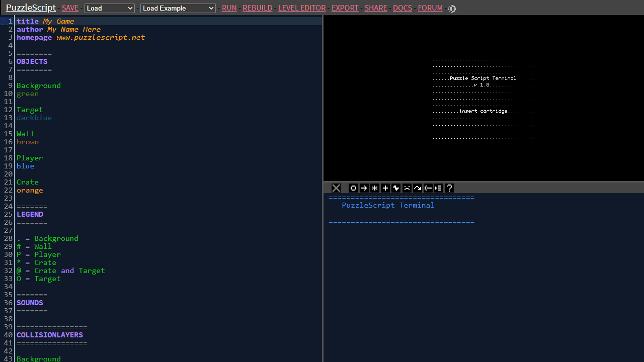Image resolution: width=644 pixels, height=362 pixels.
Task: Click the 'Background' object name on line 9
Action: (x=39, y=85)
